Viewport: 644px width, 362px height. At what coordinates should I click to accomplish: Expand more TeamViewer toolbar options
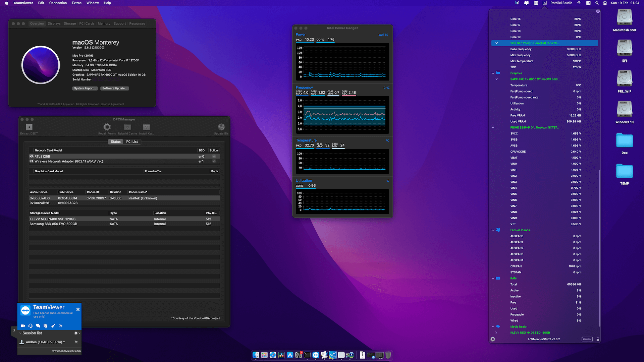tap(61, 326)
